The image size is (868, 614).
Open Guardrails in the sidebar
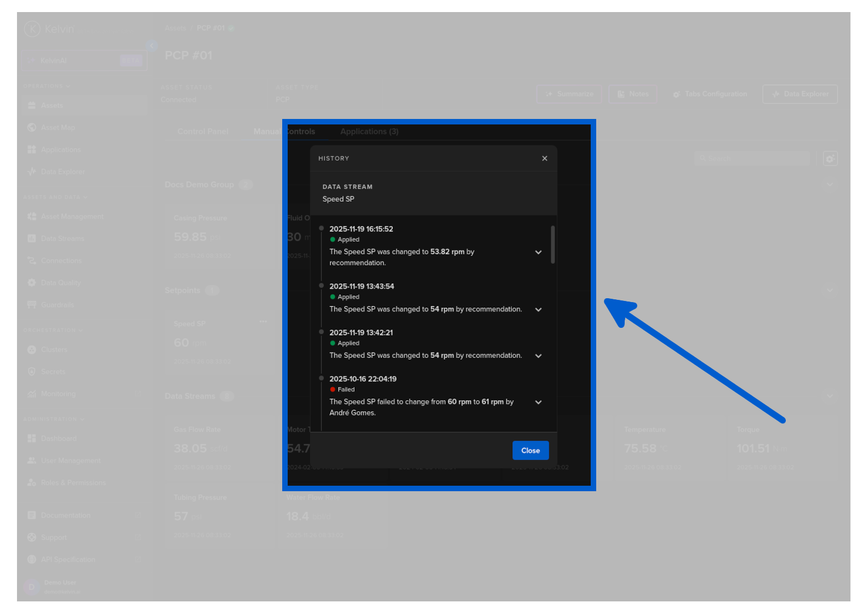[57, 305]
